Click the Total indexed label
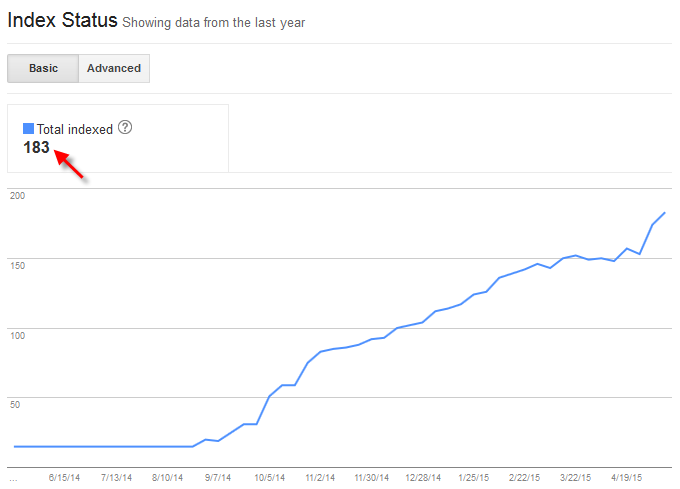This screenshot has width=680, height=489. click(x=75, y=129)
